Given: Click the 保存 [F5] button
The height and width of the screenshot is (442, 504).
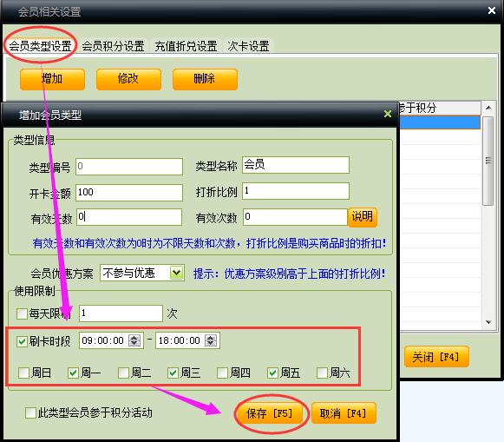Looking at the screenshot, I should coord(270,413).
